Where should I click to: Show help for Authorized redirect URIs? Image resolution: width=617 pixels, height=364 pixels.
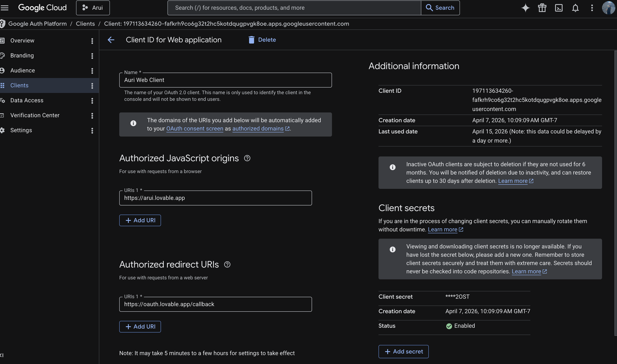coord(227,264)
